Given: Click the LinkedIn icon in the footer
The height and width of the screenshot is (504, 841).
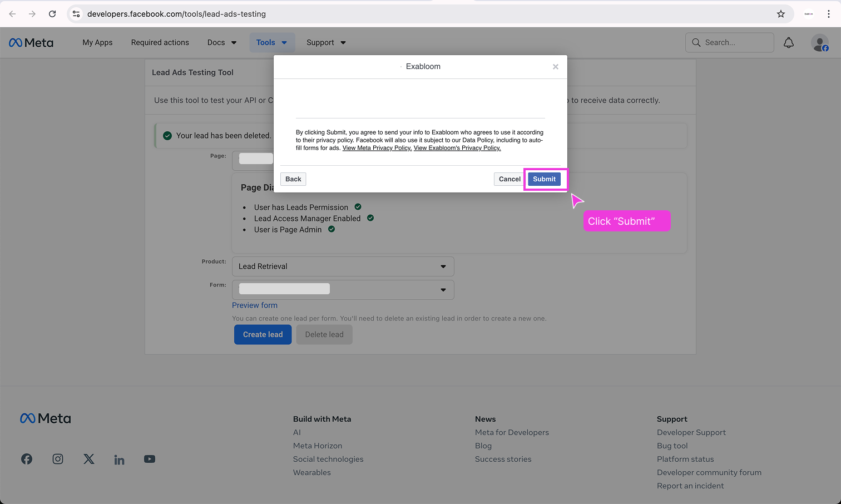Looking at the screenshot, I should tap(119, 459).
